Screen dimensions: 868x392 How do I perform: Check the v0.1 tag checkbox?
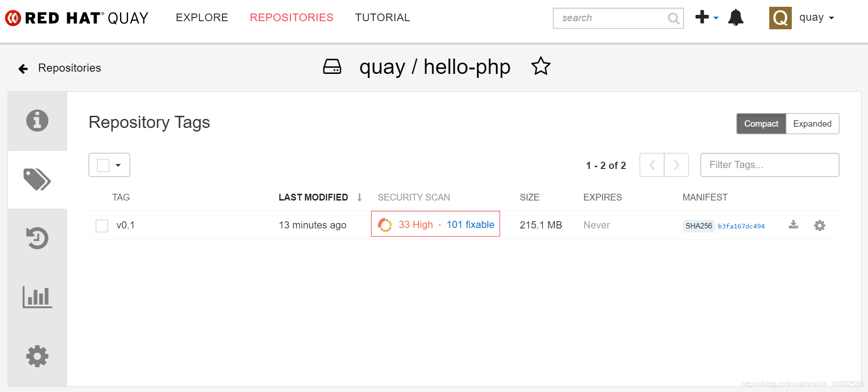102,226
